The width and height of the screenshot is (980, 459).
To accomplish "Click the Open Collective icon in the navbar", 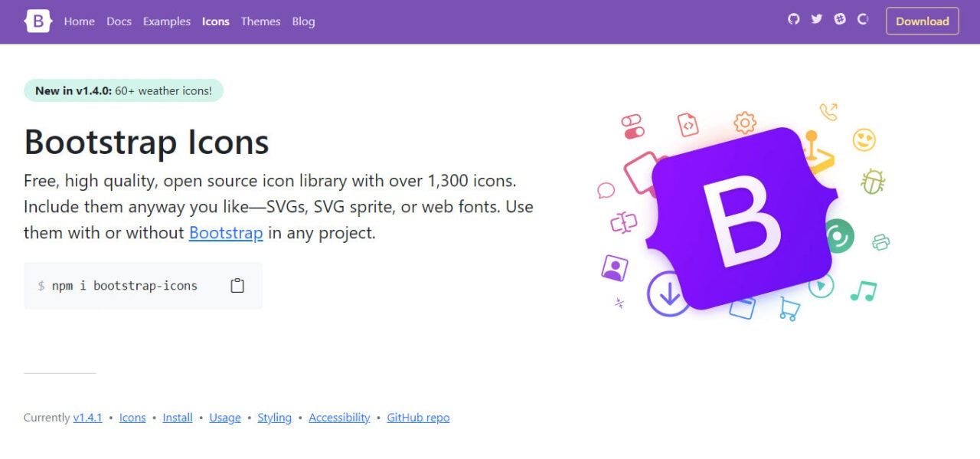I will point(863,19).
